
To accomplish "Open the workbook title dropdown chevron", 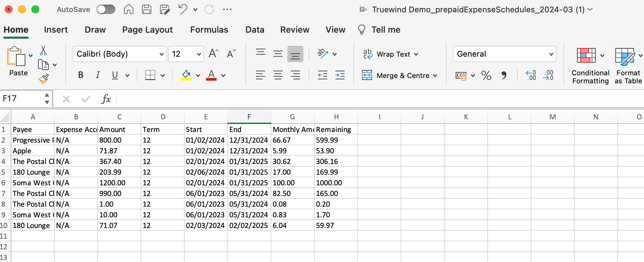I will tap(590, 10).
